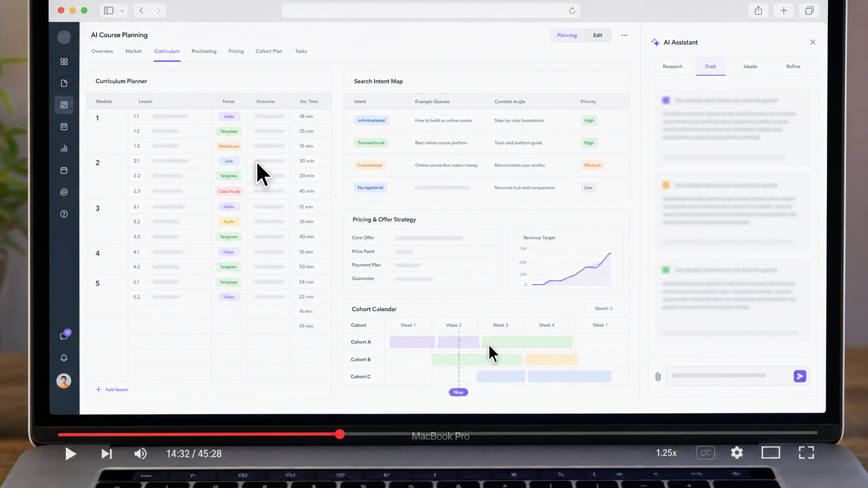Click the Worksheet format tag for lesson 1.3

click(x=229, y=146)
